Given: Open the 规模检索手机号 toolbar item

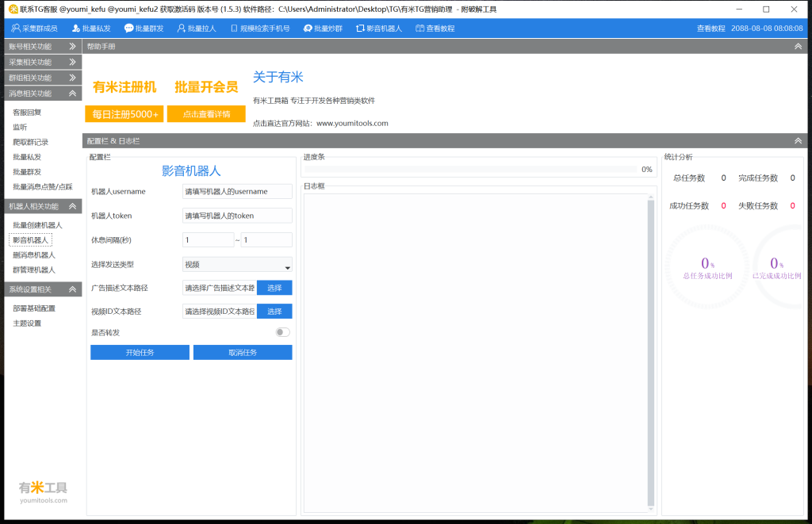Looking at the screenshot, I should [260, 29].
